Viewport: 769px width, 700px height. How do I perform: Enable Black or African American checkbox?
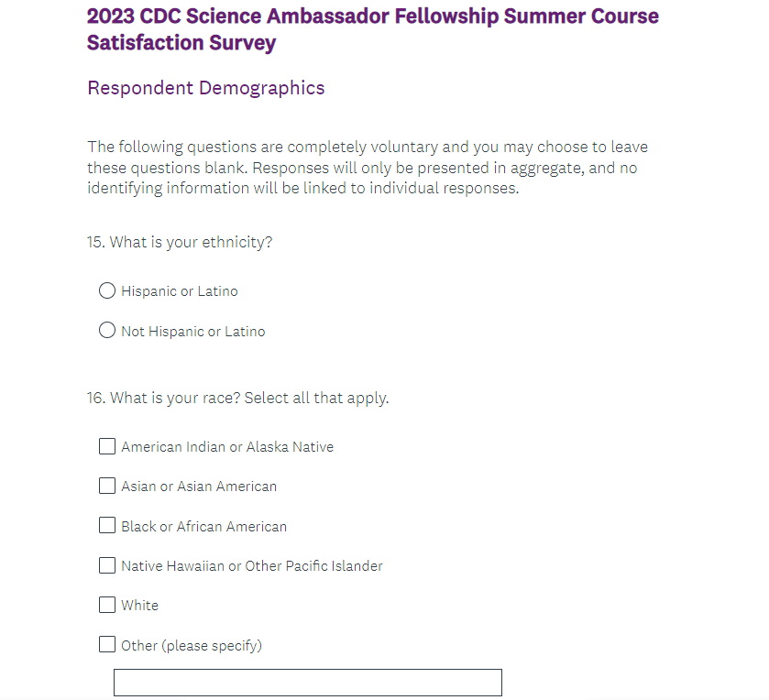pos(107,526)
